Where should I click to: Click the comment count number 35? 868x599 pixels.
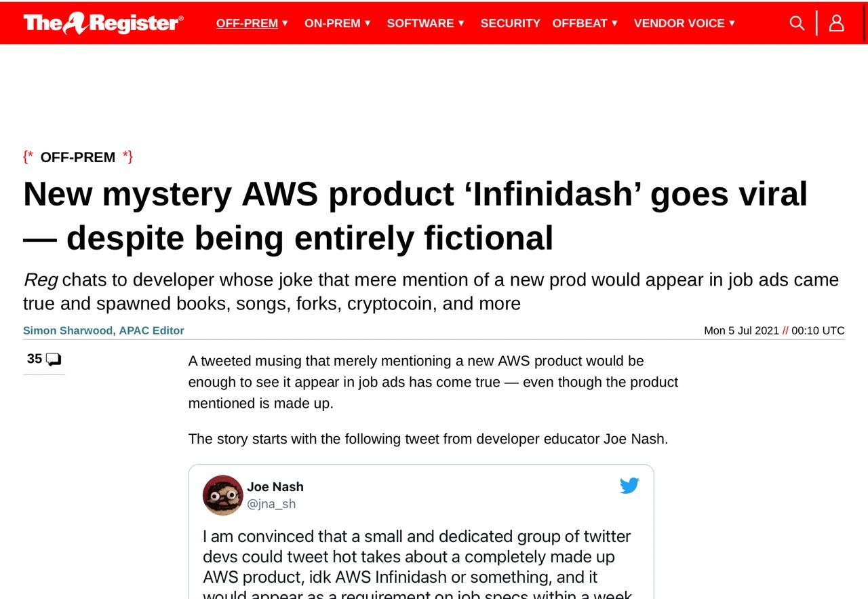35,359
